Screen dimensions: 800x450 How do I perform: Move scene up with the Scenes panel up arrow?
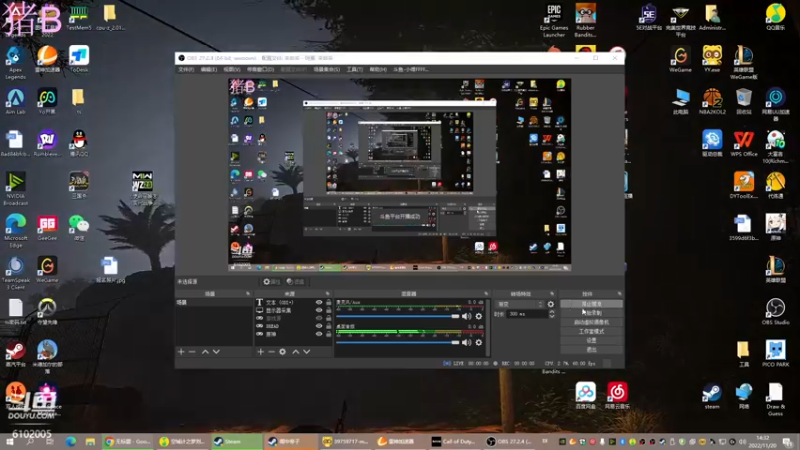(x=205, y=352)
